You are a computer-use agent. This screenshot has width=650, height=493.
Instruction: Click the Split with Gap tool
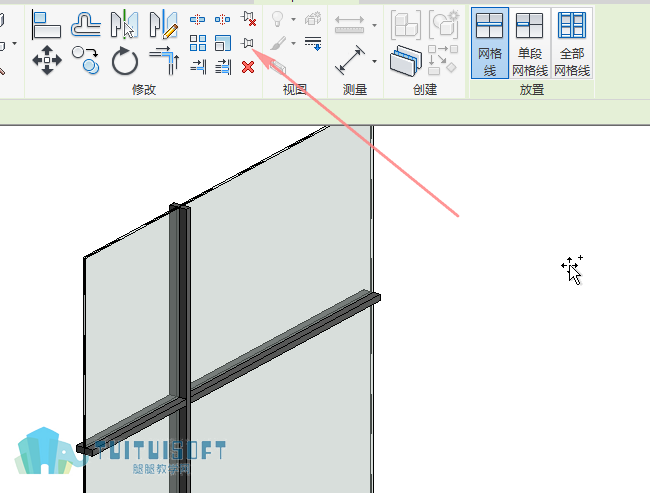click(x=223, y=19)
